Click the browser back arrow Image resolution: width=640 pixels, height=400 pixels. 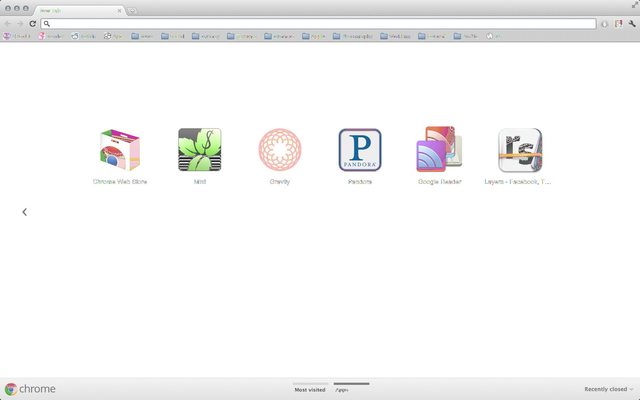7,24
